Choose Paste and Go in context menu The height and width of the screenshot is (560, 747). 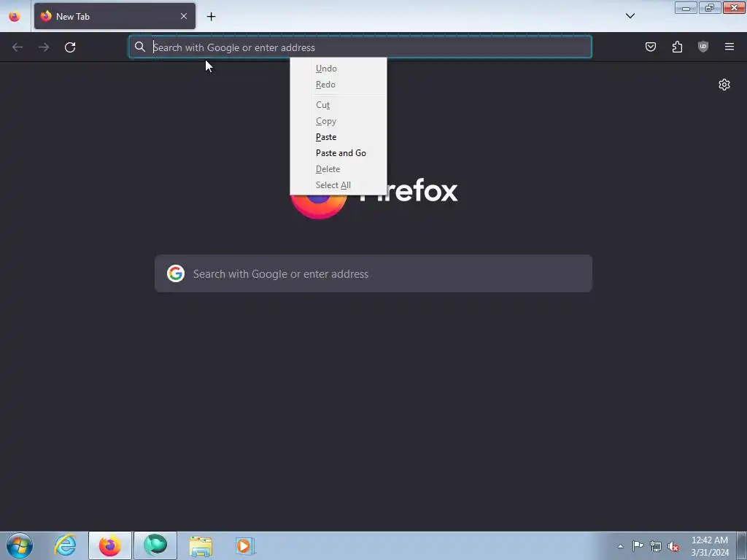[x=338, y=153]
